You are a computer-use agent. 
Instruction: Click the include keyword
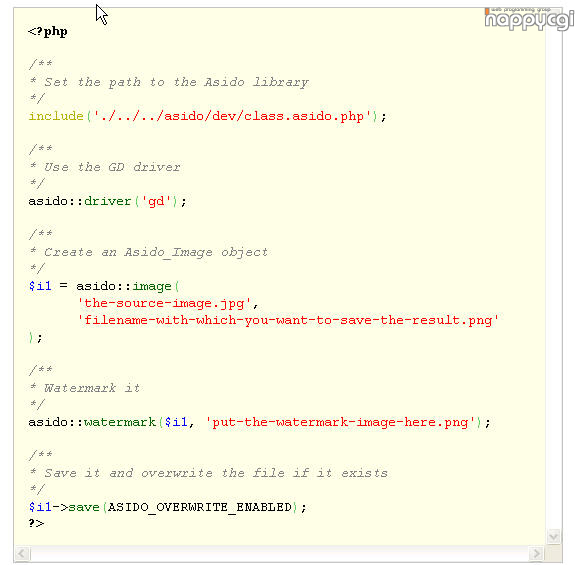(56, 116)
